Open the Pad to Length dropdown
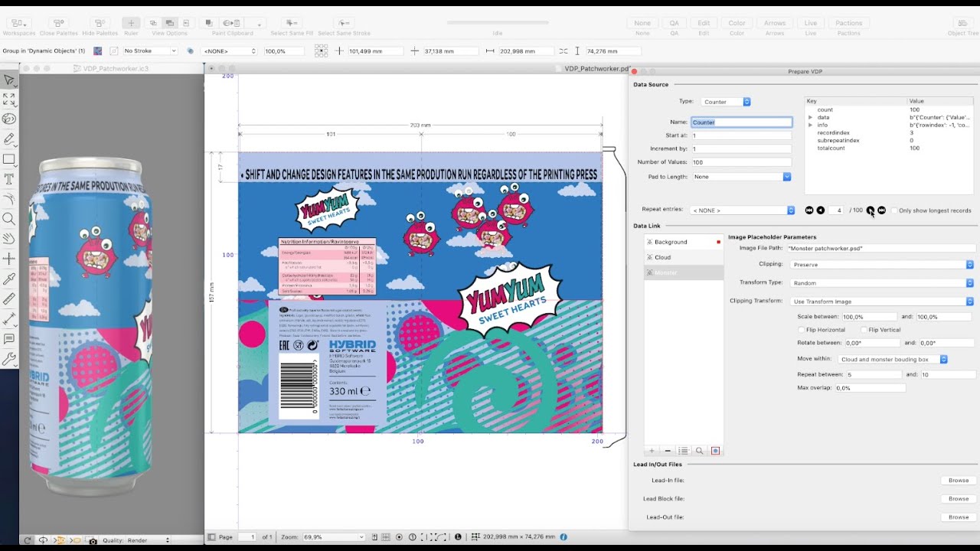This screenshot has width=980, height=551. (x=741, y=177)
